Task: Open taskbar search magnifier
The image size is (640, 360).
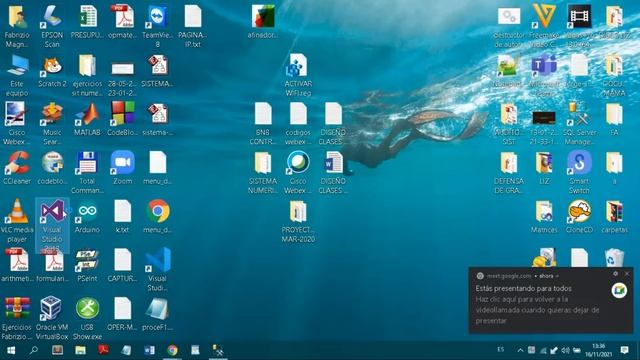Action: pos(34,350)
